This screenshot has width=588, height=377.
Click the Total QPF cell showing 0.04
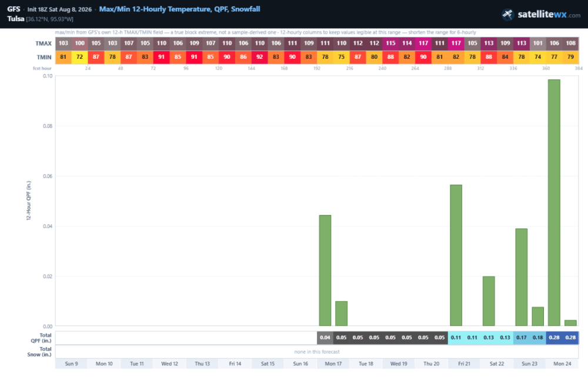325,338
